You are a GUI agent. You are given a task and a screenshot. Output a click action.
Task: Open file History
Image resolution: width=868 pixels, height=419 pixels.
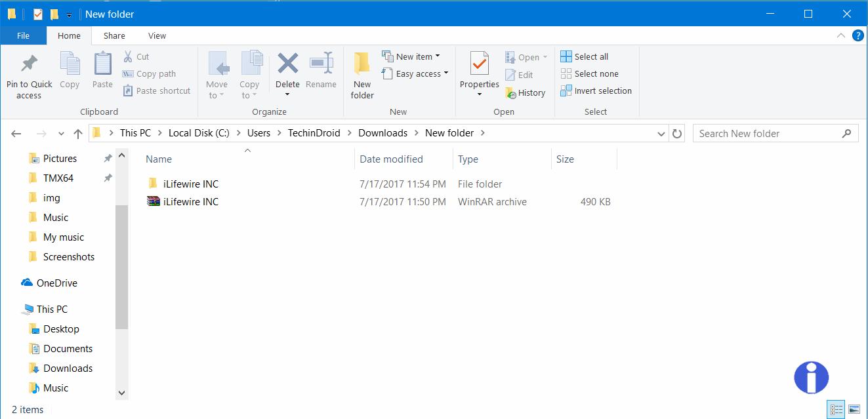pos(526,92)
